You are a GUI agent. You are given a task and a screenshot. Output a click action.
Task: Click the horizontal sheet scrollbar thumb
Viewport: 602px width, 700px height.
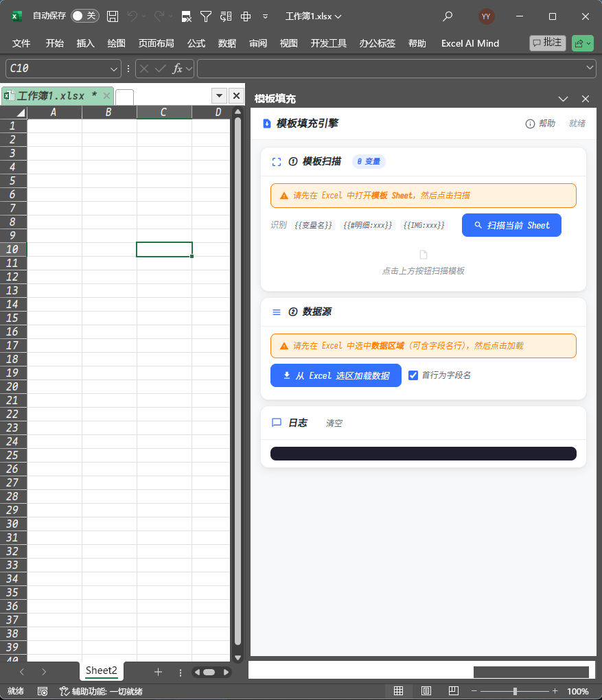tap(209, 672)
